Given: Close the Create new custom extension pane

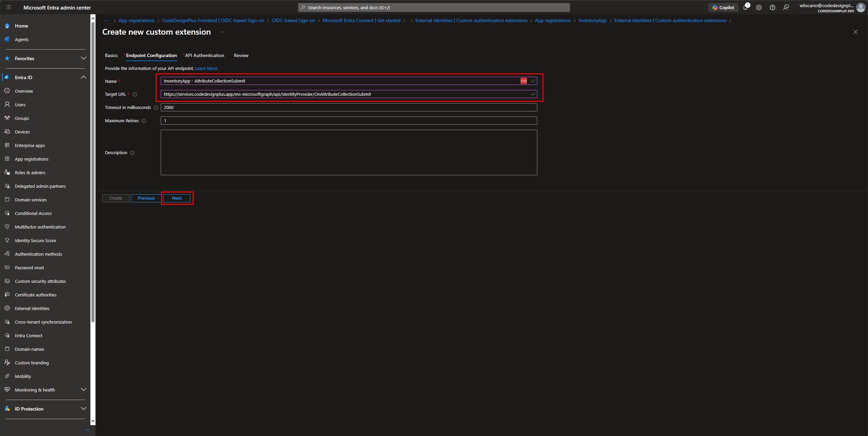Looking at the screenshot, I should click(x=855, y=32).
